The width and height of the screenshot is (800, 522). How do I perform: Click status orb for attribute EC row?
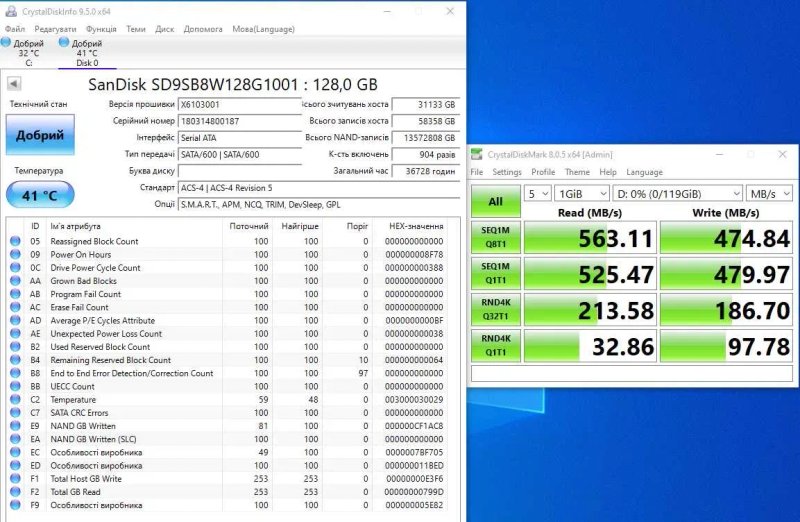click(x=15, y=452)
